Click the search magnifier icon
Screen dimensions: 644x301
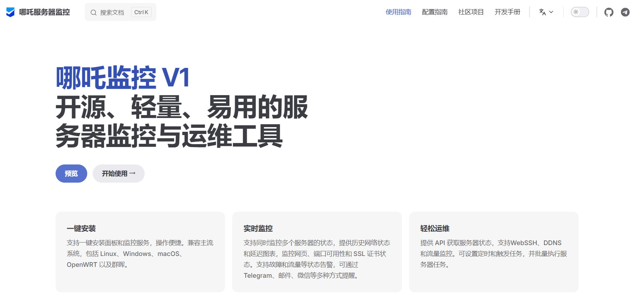pyautogui.click(x=93, y=12)
